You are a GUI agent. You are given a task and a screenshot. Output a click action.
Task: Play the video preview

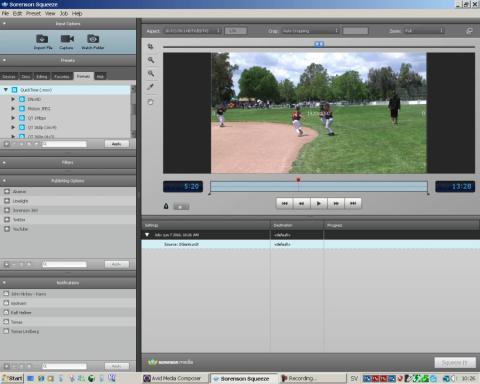point(319,203)
